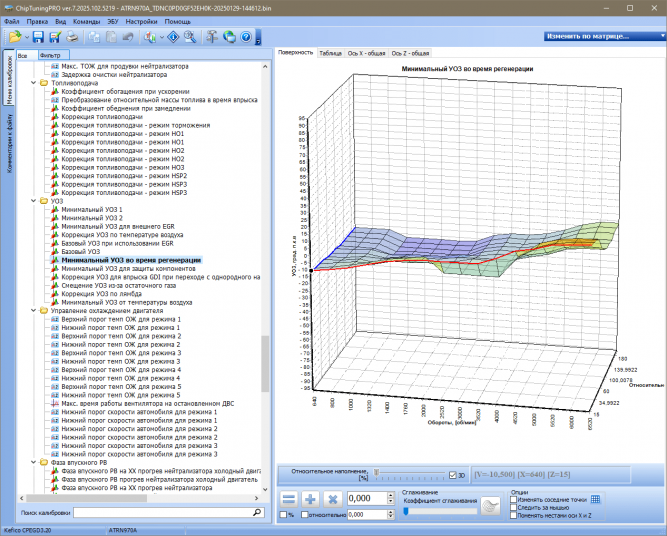This screenshot has height=536, width=667.
Task: Open the Комментарии к файлу side tab
Action: [9, 143]
